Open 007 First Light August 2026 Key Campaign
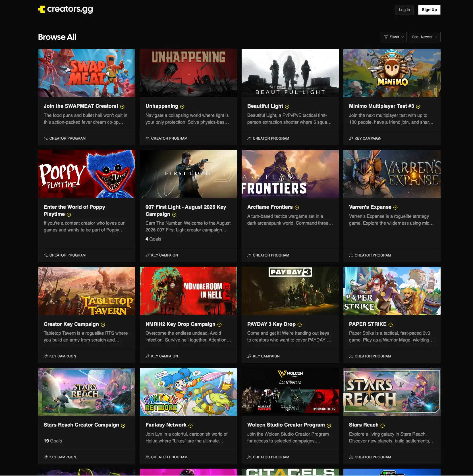This screenshot has width=473, height=476. coord(186,210)
